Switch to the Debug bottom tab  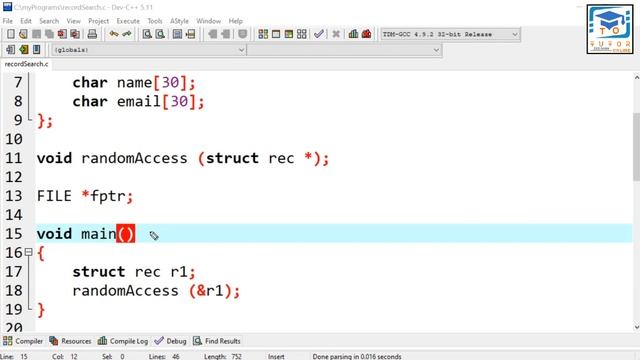pyautogui.click(x=171, y=341)
